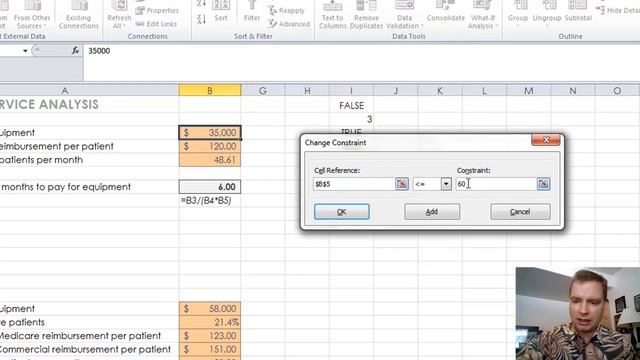Click Reapply filter
This screenshot has width=640, height=360.
pos(287,10)
